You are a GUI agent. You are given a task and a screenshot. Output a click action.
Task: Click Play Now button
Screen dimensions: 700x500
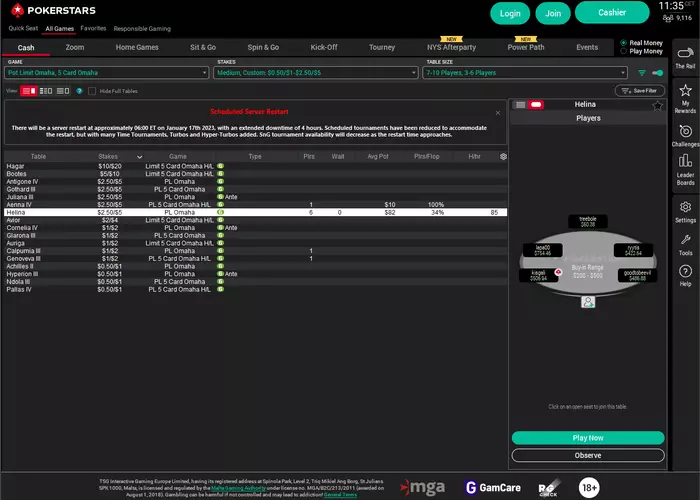coord(588,438)
